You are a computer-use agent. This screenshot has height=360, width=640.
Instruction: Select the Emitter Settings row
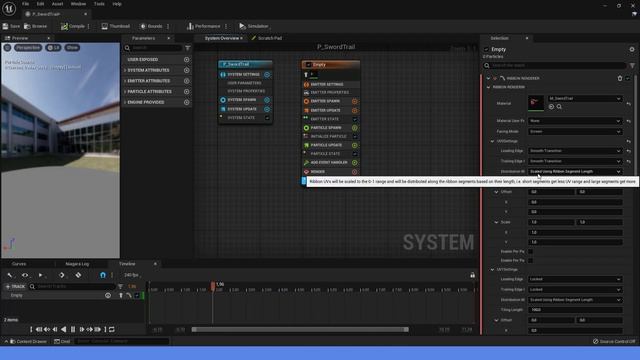(x=331, y=84)
